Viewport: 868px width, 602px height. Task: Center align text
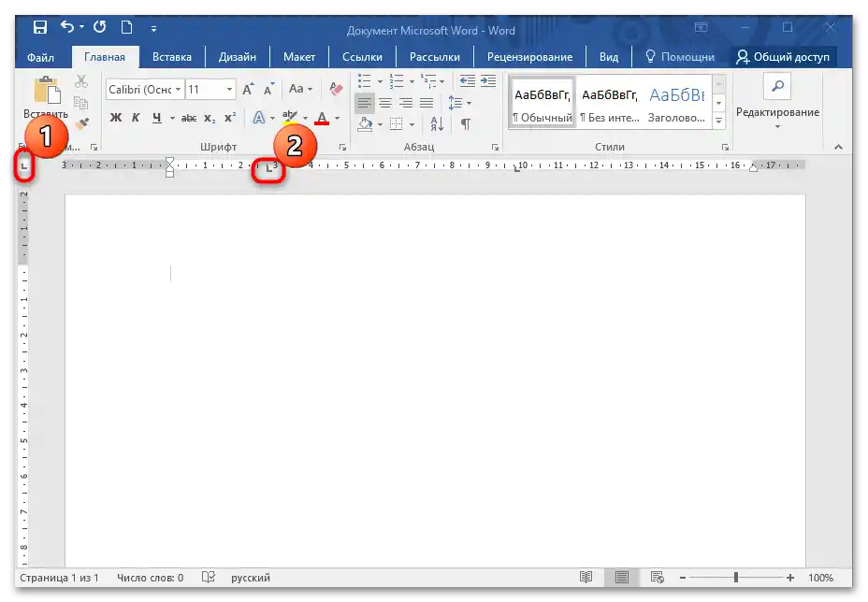tap(385, 103)
